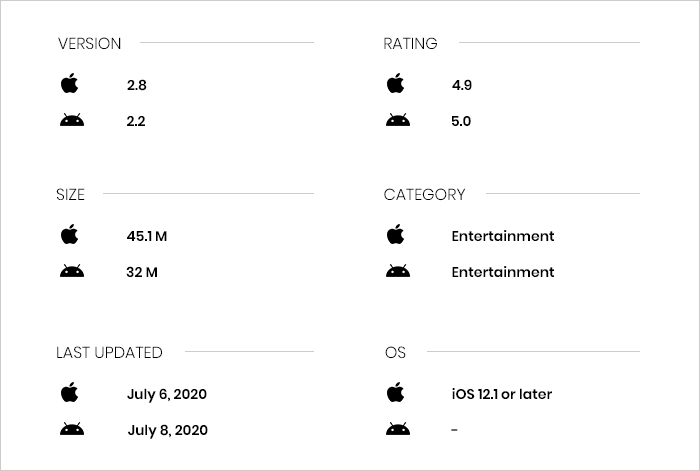Click the 4.9 iOS rating value
This screenshot has width=700, height=471.
462,85
